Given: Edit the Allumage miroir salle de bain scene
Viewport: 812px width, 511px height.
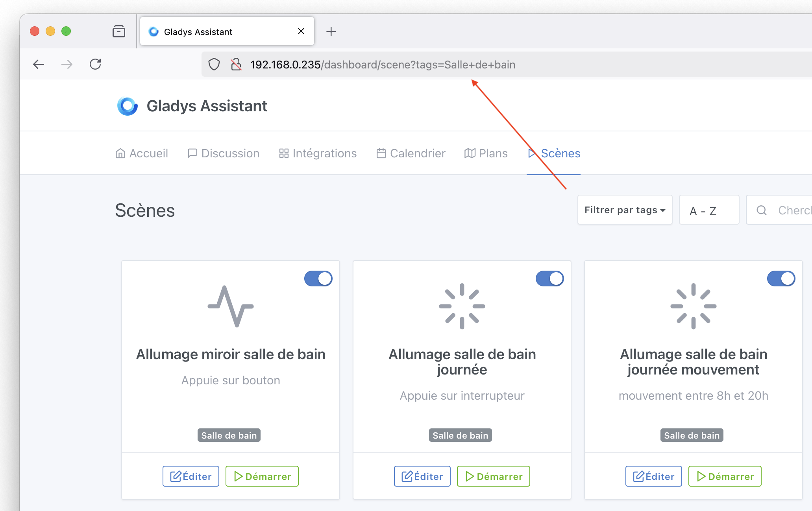Looking at the screenshot, I should pos(191,476).
